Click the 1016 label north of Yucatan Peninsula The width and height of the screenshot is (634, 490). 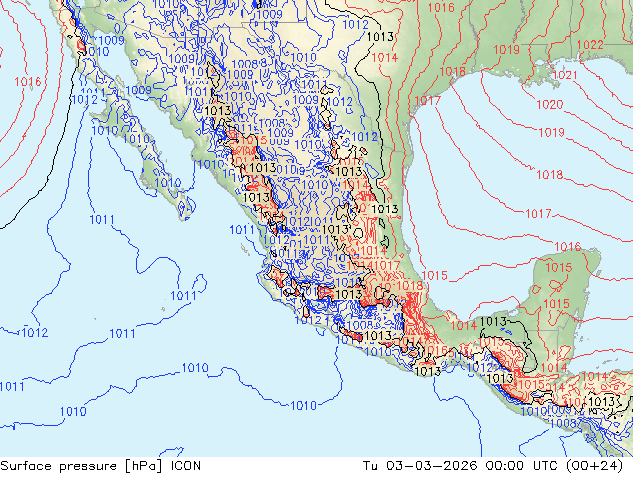pos(568,246)
